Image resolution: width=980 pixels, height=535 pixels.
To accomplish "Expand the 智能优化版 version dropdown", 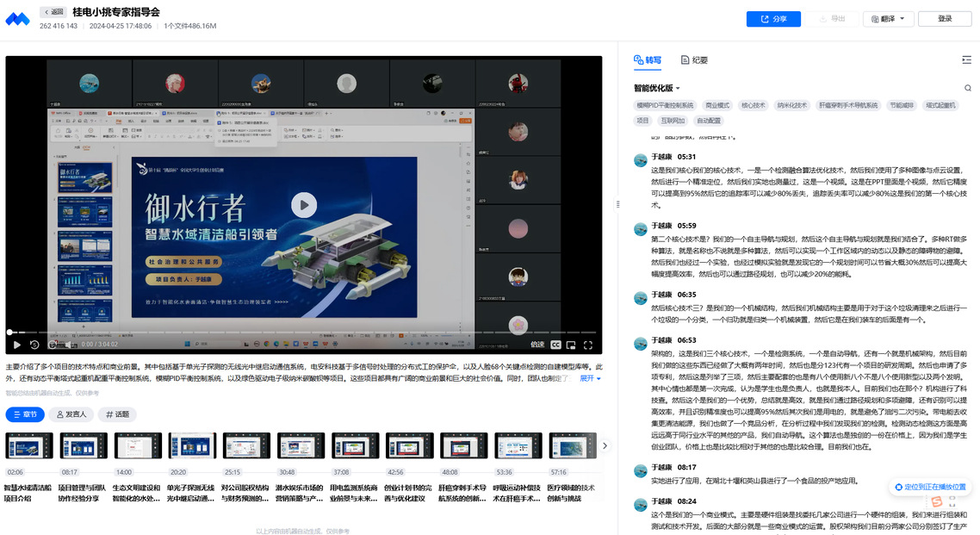I will click(x=657, y=88).
